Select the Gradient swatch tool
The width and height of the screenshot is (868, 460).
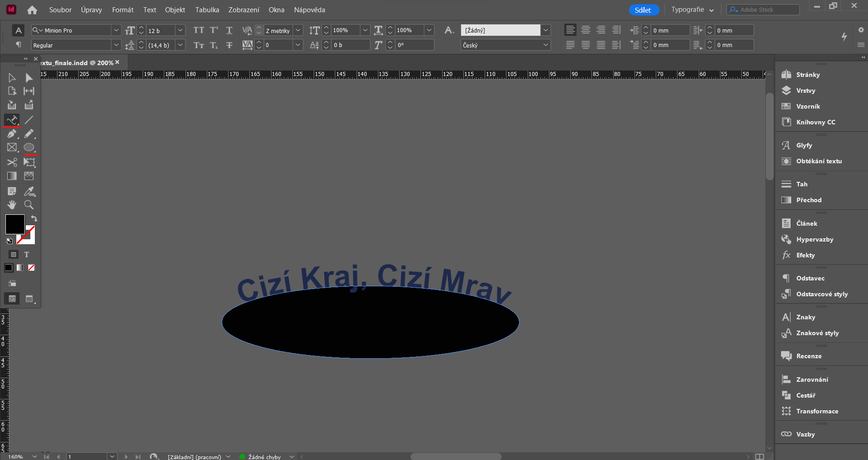(x=12, y=176)
